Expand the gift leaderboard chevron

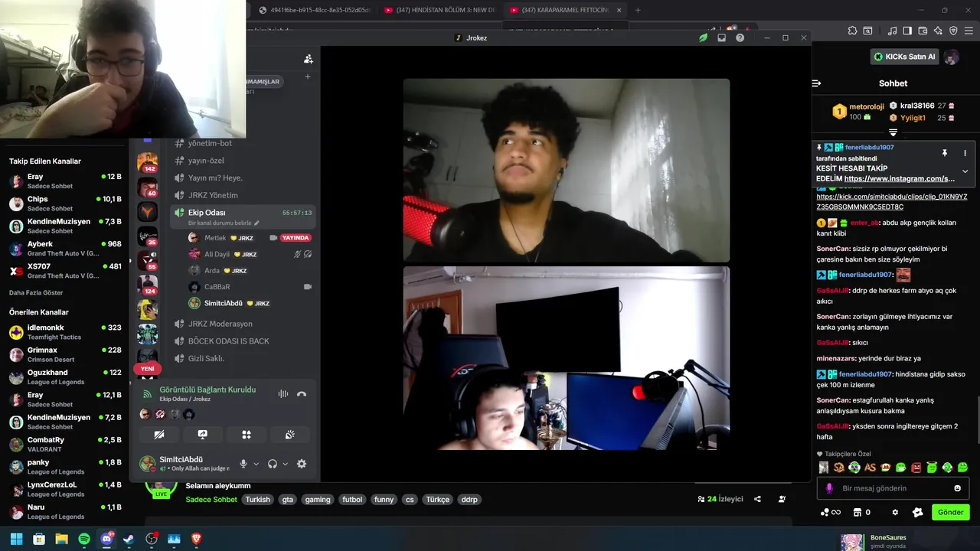(893, 133)
